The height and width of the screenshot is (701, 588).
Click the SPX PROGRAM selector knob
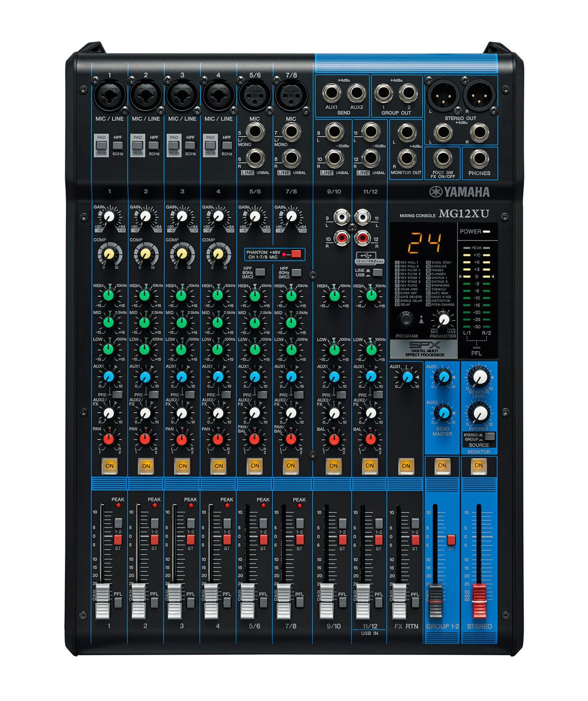(406, 319)
